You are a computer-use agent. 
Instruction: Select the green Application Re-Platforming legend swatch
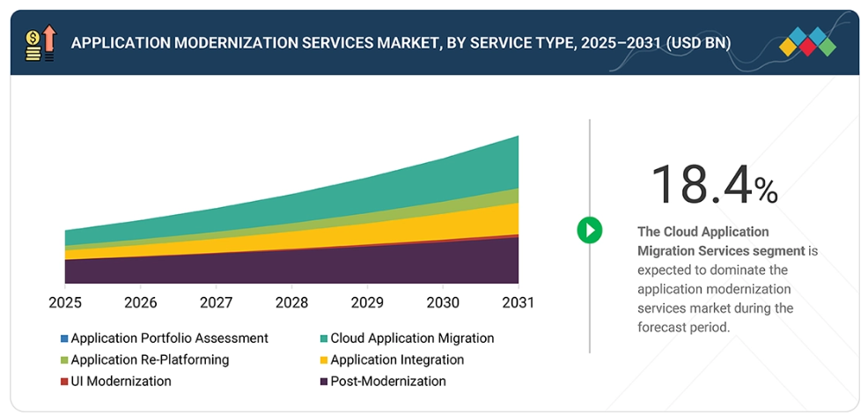pyautogui.click(x=64, y=360)
